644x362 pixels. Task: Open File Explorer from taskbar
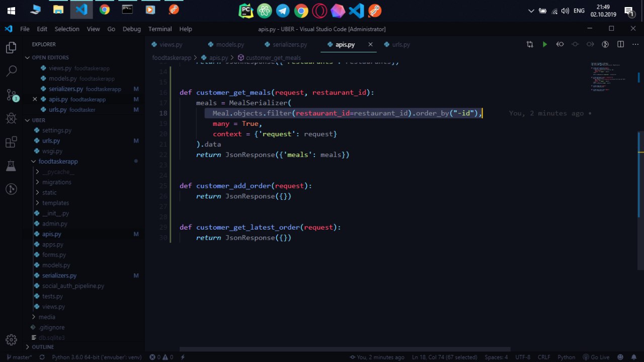pos(58,10)
